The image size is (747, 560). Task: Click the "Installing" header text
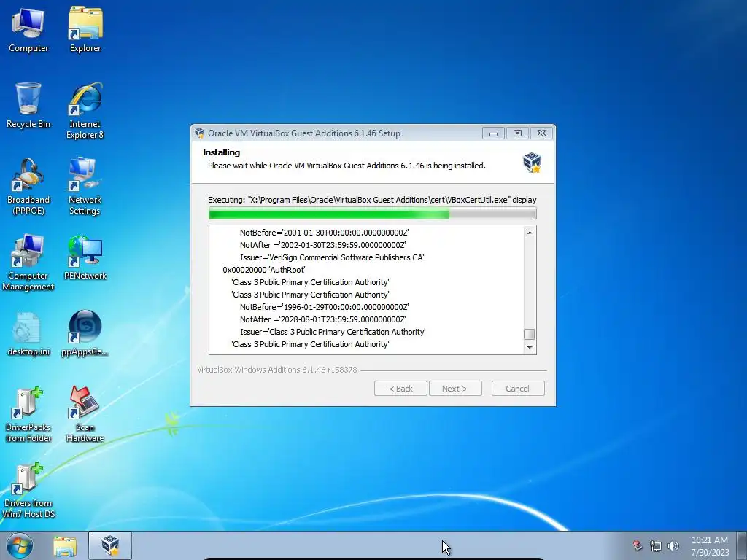click(x=222, y=152)
